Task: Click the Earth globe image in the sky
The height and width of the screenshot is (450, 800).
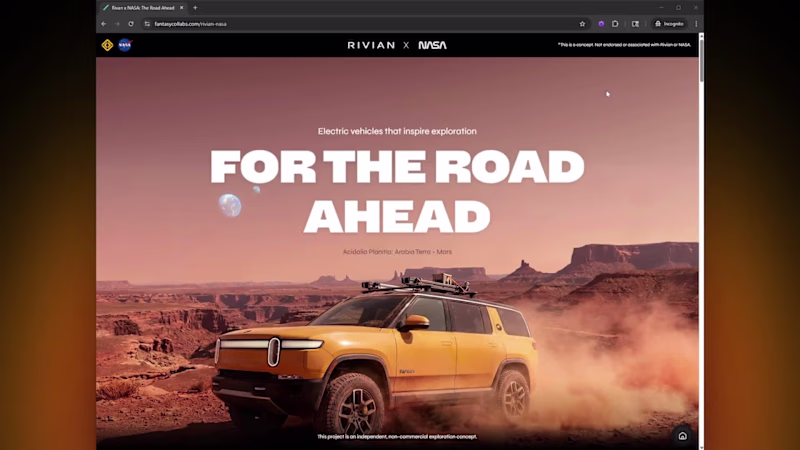Action: point(230,205)
